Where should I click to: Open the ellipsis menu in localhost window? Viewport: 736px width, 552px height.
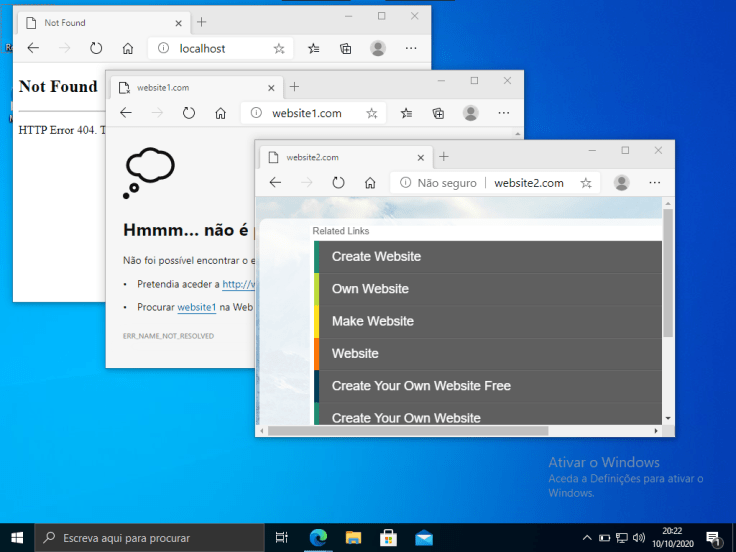coord(411,48)
